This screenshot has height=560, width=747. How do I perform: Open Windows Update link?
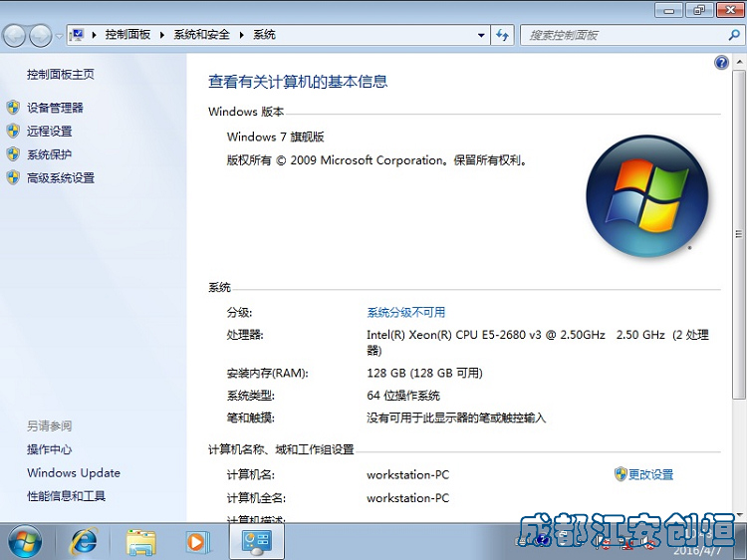74,472
